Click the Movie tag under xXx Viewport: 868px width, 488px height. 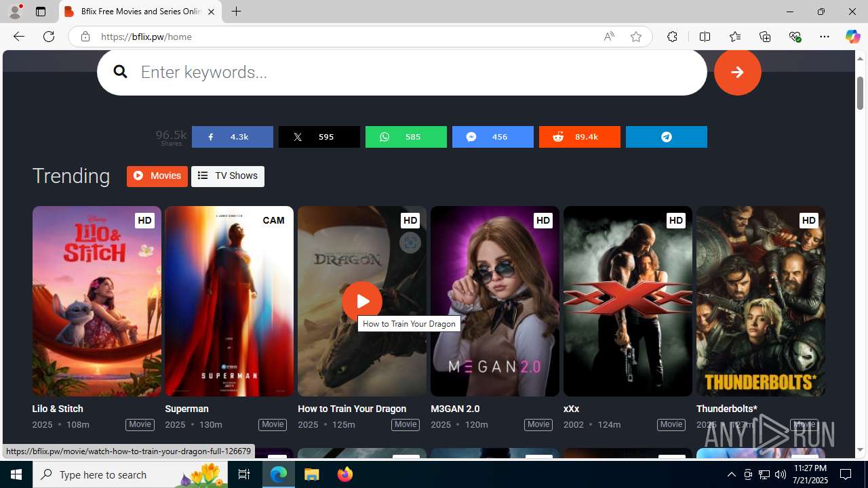coord(671,424)
